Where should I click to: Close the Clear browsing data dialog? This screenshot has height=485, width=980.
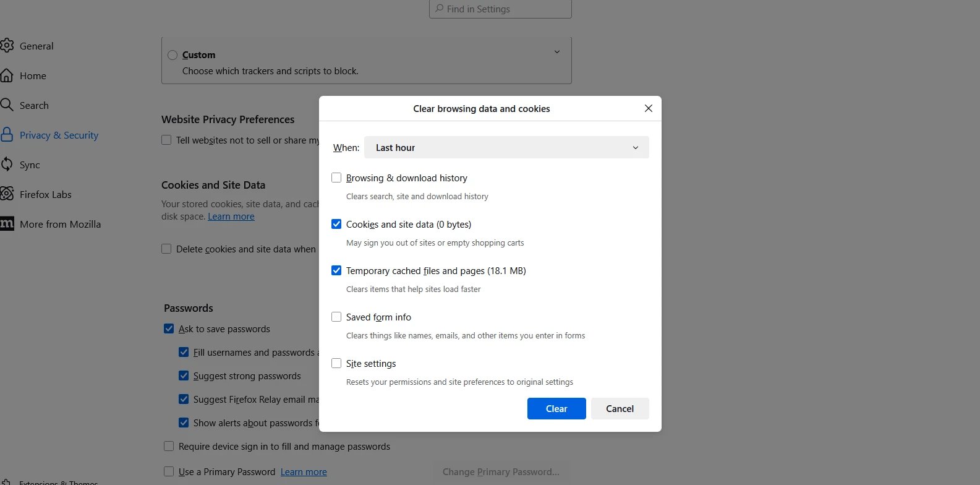[648, 108]
